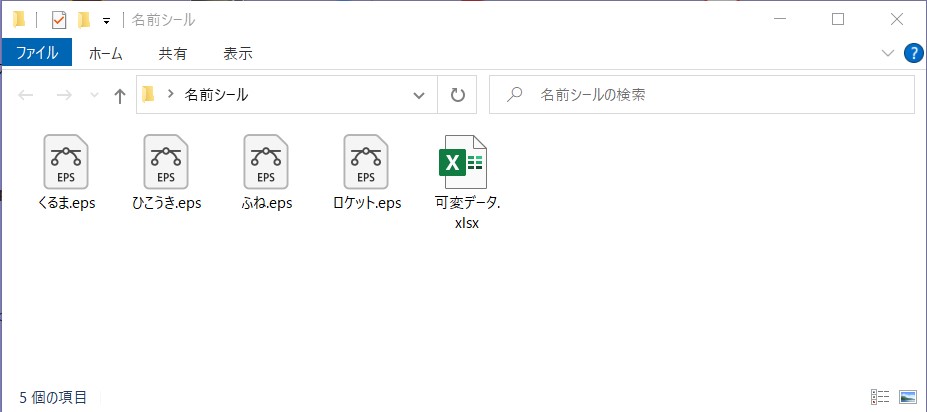Viewport: 927px width, 412px height.
Task: Switch to large icons view in status bar
Action: 907,397
